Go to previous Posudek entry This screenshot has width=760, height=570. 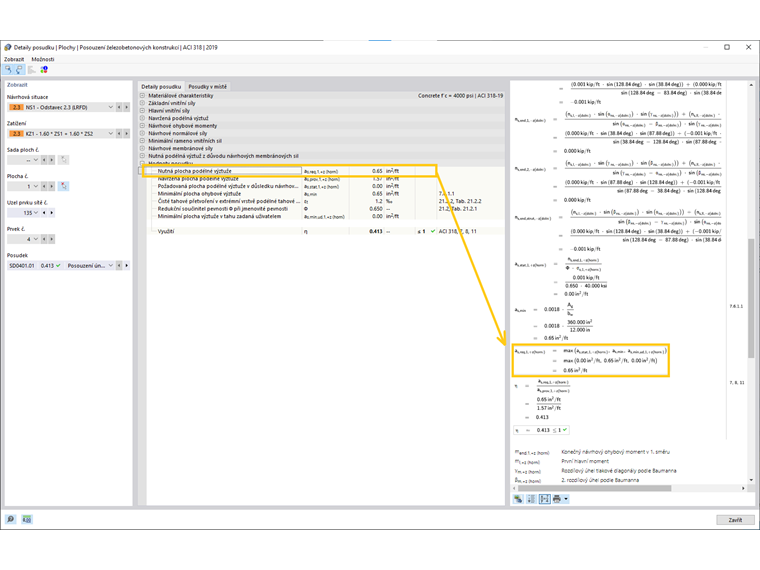(x=119, y=266)
